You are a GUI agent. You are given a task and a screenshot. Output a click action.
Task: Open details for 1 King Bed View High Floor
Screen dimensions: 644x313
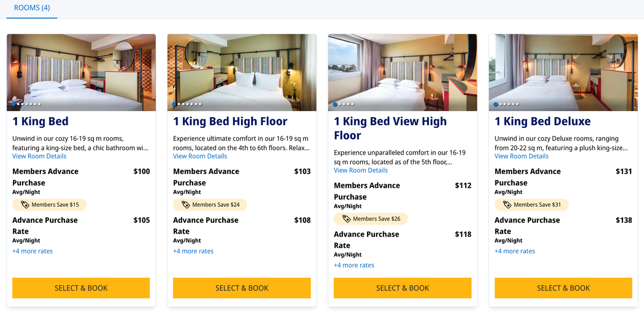[x=361, y=170]
